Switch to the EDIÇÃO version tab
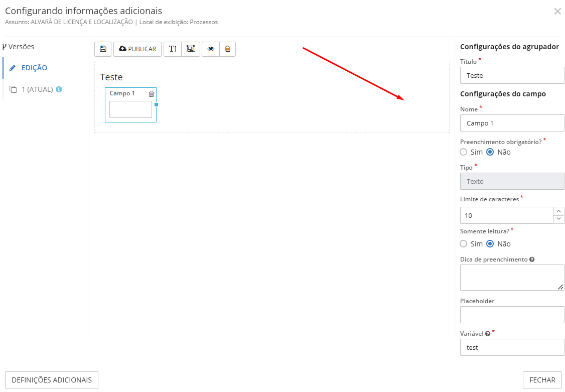Screen dimensions: 565x392 click(34, 68)
